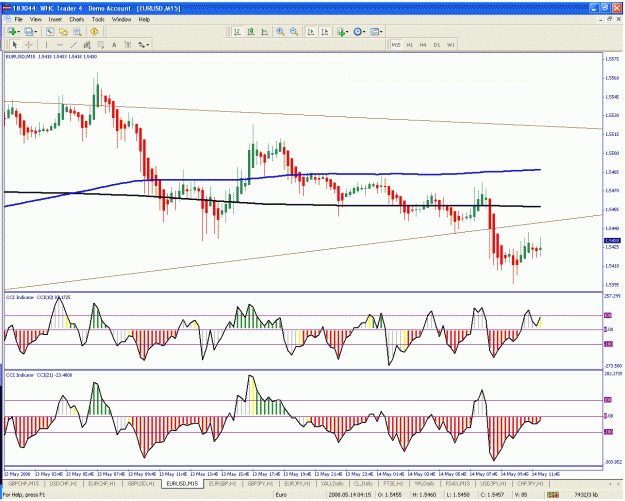Switch to the USDJPY,H1 chart tab

[x=493, y=483]
